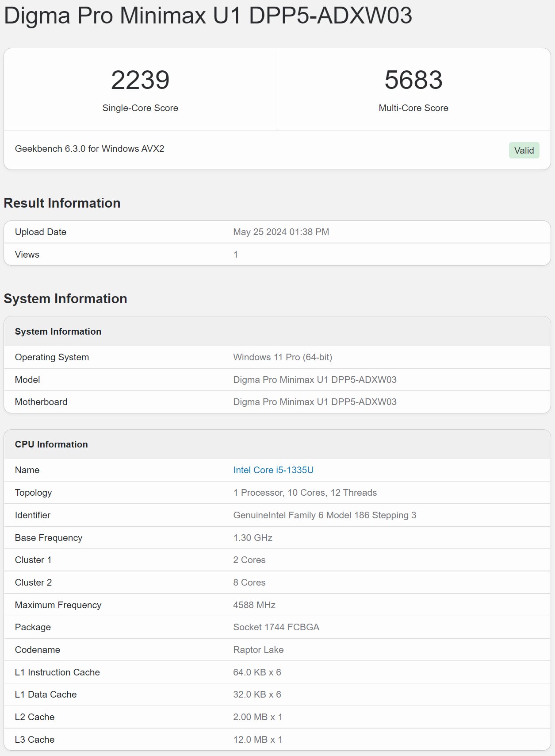The width and height of the screenshot is (555, 756).
Task: Select the 2.00 MB x 1 value
Action: (257, 717)
